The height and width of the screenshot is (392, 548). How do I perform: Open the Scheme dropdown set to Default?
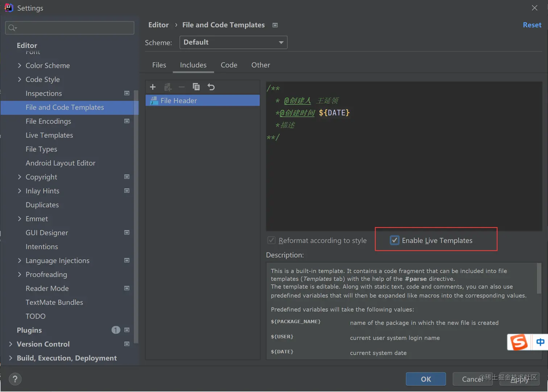click(x=233, y=42)
